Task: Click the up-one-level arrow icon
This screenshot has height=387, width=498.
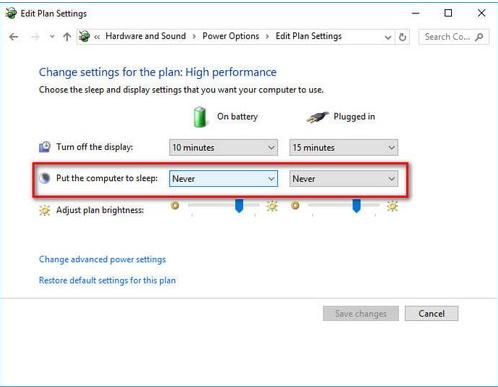Action: [67, 37]
